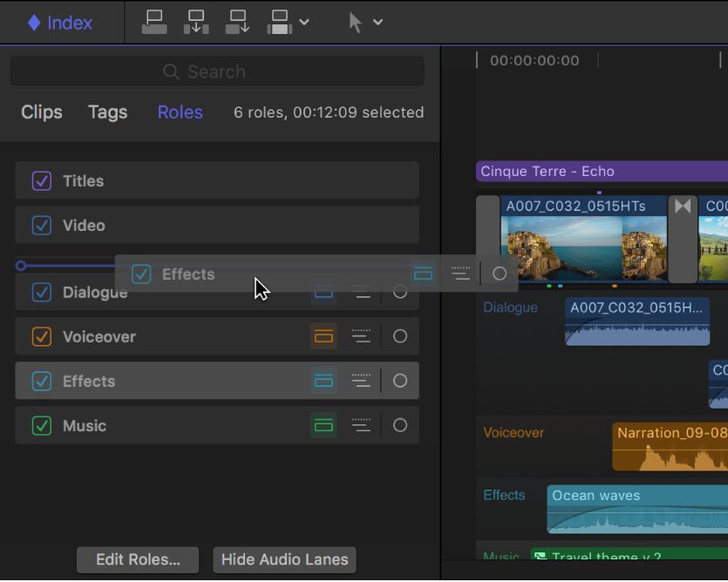Switch to the Tags tab
The image size is (728, 582).
click(107, 112)
